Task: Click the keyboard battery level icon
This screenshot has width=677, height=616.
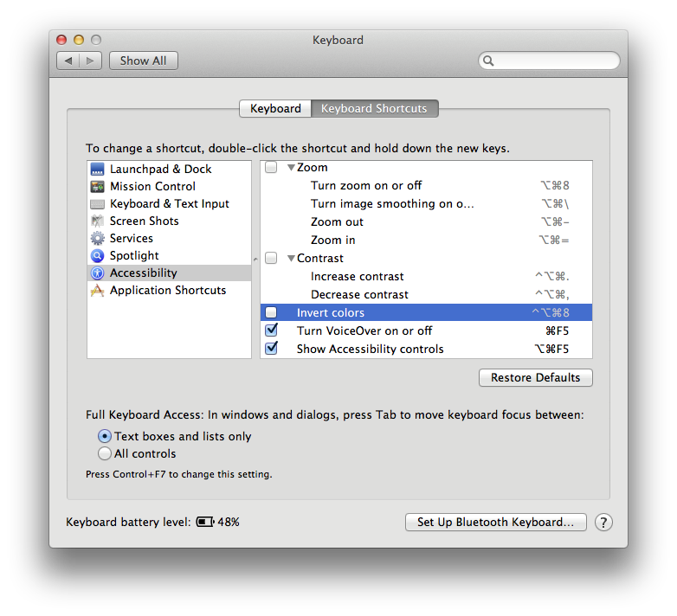Action: [205, 522]
